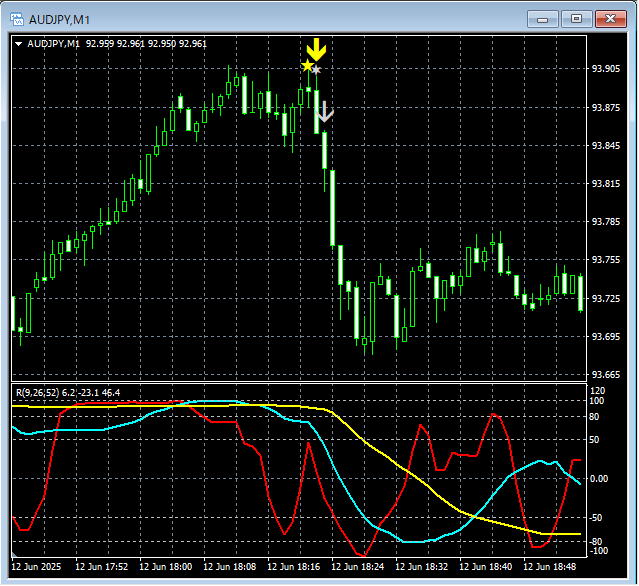
Task: Click indicator scale value 0.00
Action: [599, 479]
